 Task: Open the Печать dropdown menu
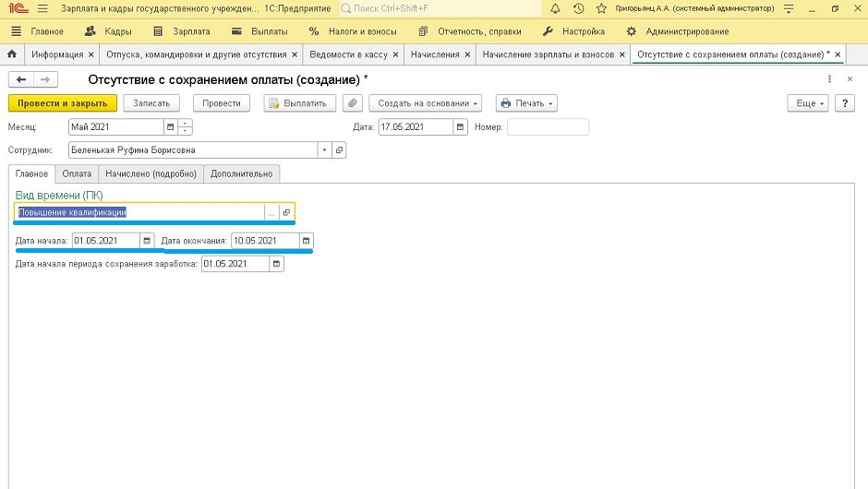(526, 103)
